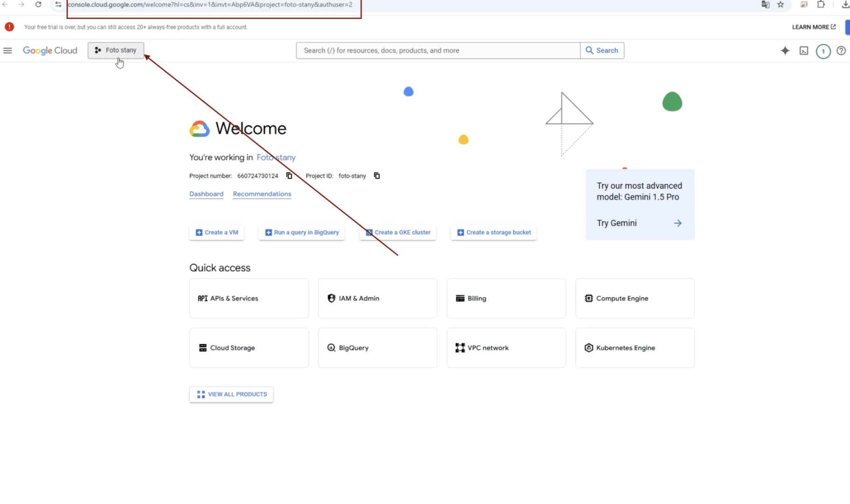Image resolution: width=850 pixels, height=504 pixels.
Task: Click the red free trial alert icon
Action: (9, 27)
